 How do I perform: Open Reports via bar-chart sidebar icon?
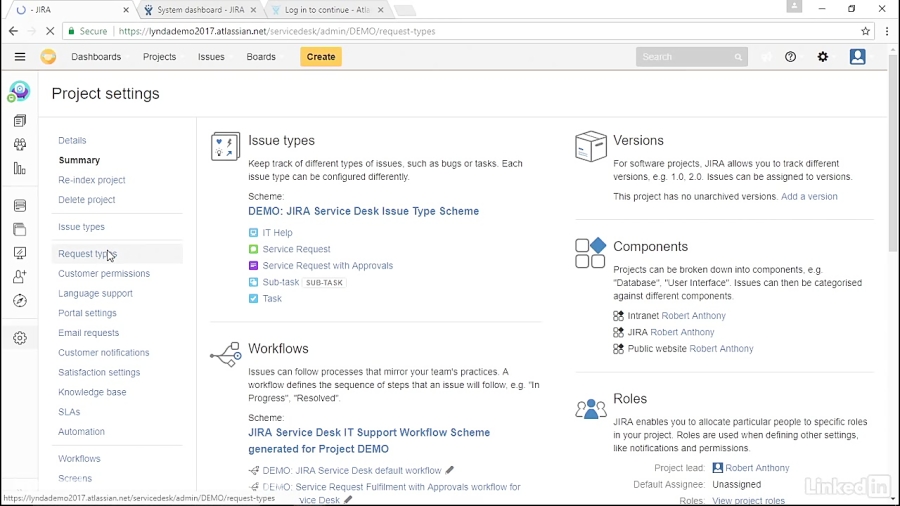pyautogui.click(x=20, y=169)
